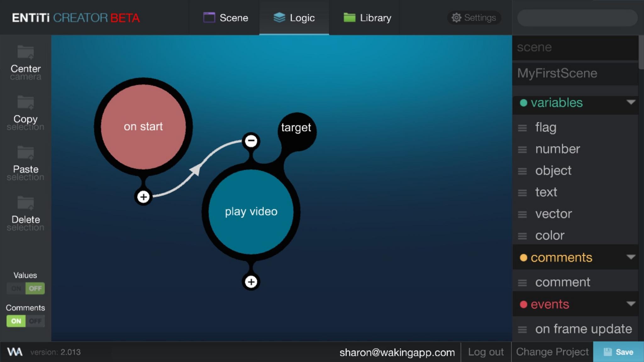Click the plus connector below play video node

click(251, 282)
